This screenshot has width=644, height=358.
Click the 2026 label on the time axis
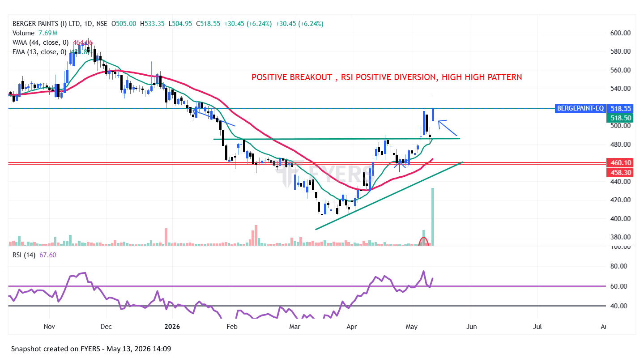tap(172, 327)
